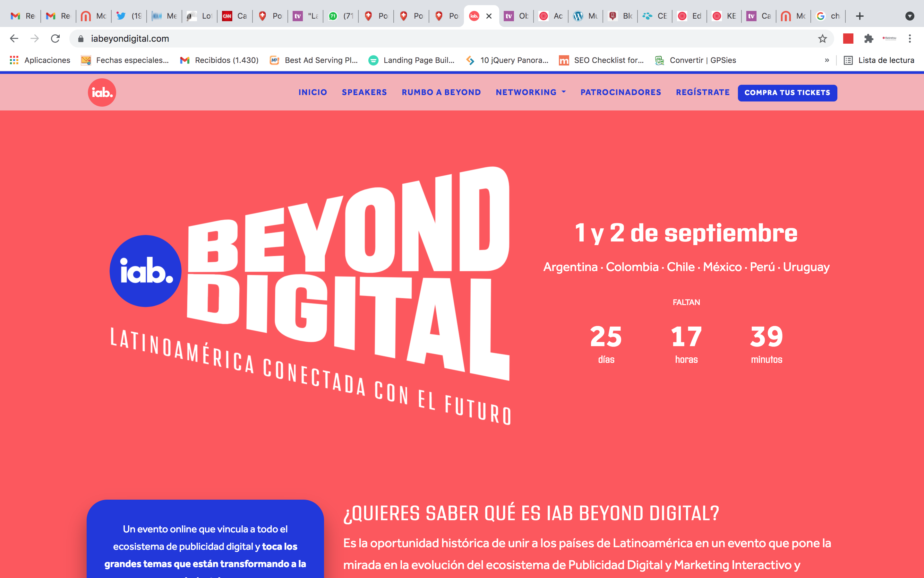Screen dimensions: 924x578
Task: Open the RUMBO A BEYOND nav item
Action: [441, 92]
